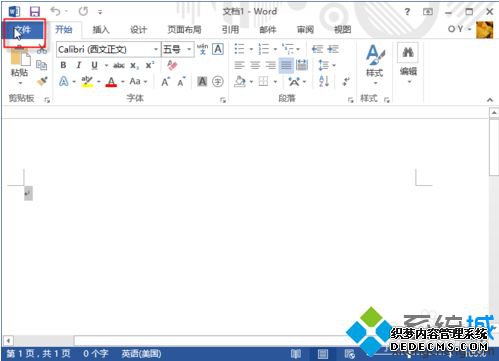This screenshot has width=499, height=361.
Task: Select the Format Painter brush icon
Action: click(x=42, y=81)
